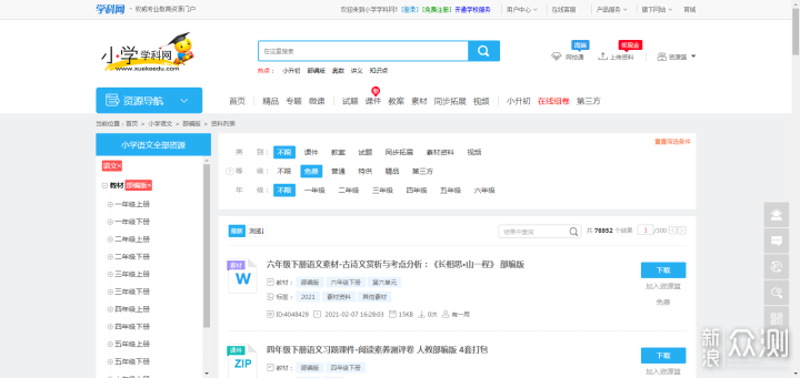
Task: Go to next results page arrow
Action: 682,231
